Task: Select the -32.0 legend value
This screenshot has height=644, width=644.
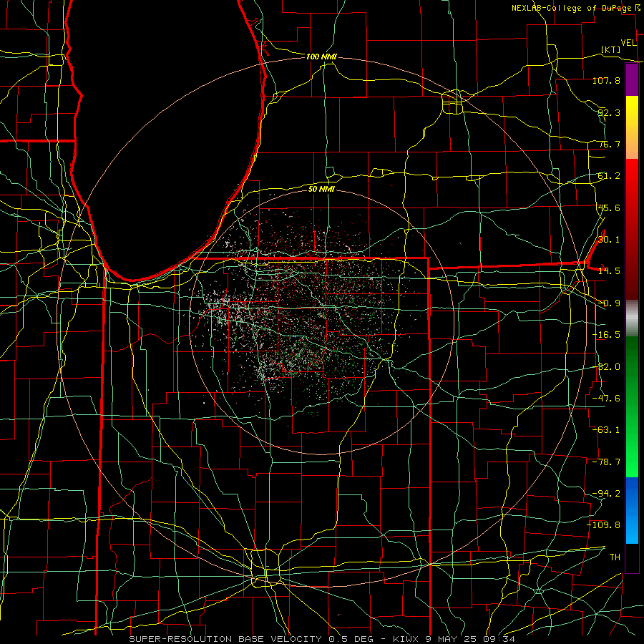Action: pos(606,367)
